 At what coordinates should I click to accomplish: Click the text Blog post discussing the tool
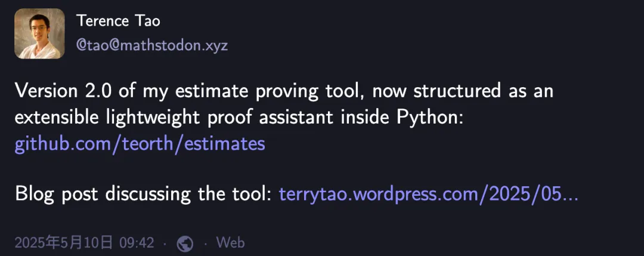point(144,194)
